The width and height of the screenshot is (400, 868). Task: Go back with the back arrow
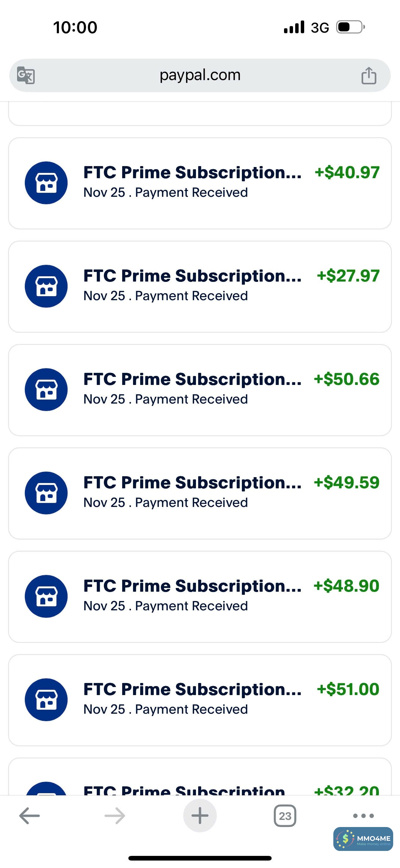coord(30,816)
